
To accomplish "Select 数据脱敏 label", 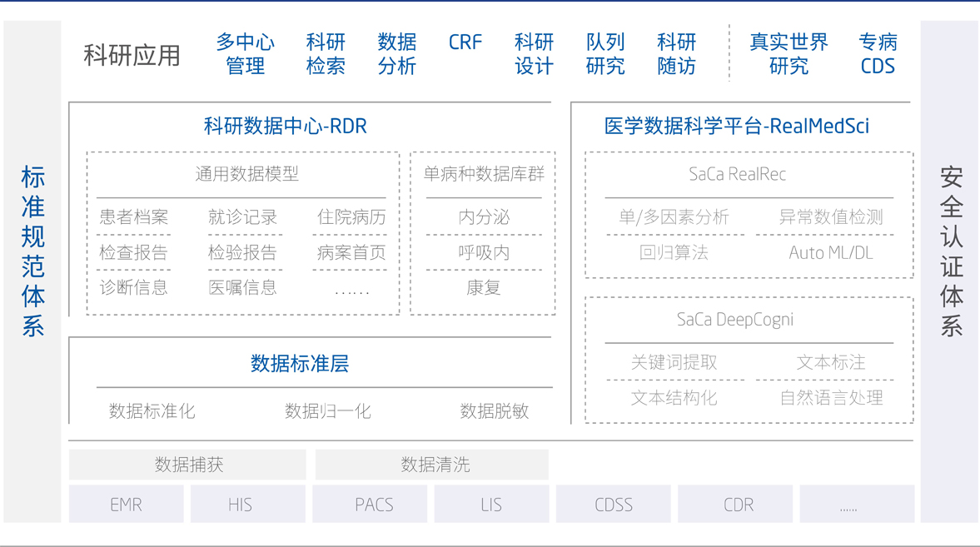I will (494, 410).
